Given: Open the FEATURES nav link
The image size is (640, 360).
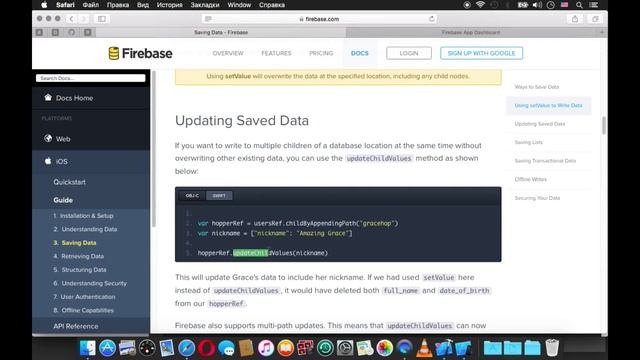Looking at the screenshot, I should [276, 53].
